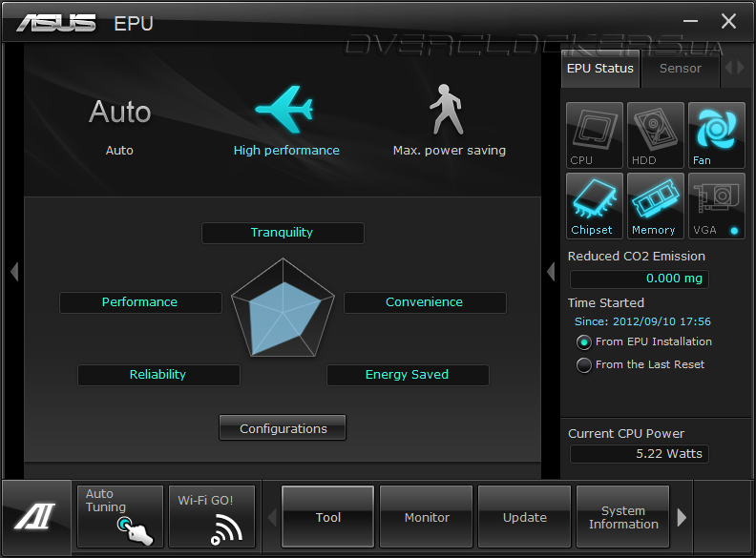Select From EPU Installation radio button
756x558 pixels.
pos(584,342)
